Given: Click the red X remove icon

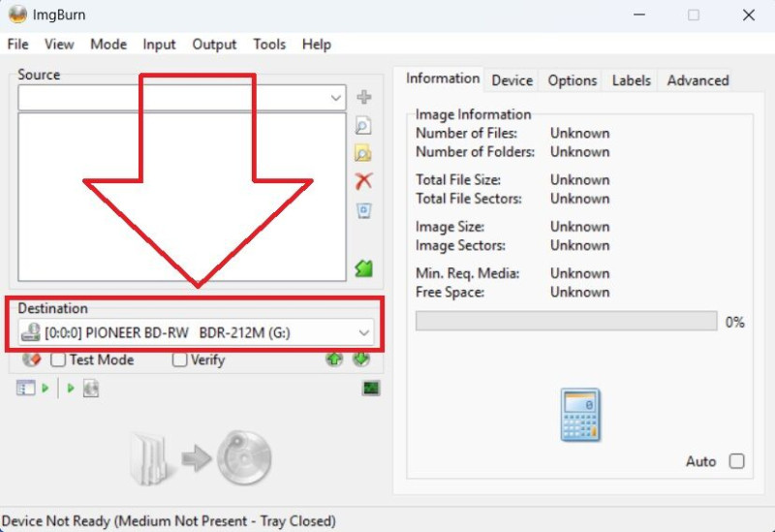Looking at the screenshot, I should 364,181.
